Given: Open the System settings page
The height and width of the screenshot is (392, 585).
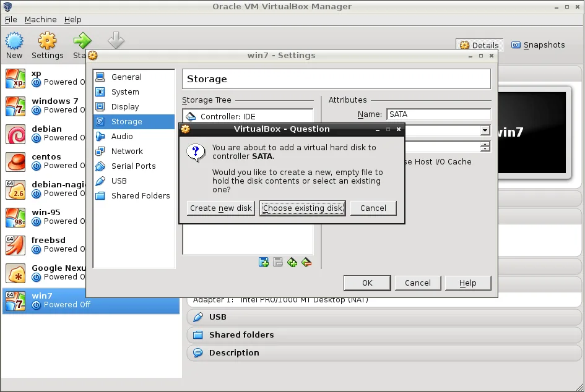Looking at the screenshot, I should pos(126,92).
